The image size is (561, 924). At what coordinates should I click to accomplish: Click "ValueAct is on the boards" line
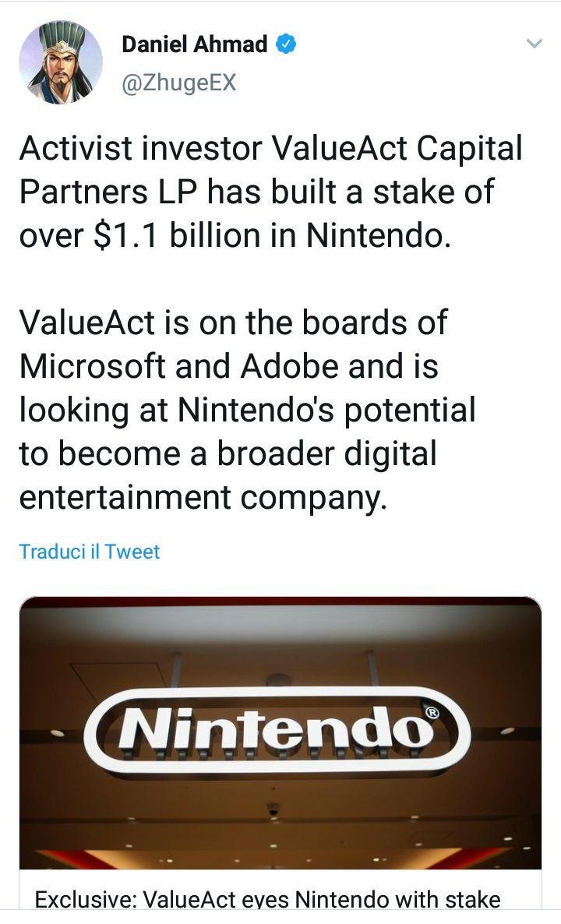point(232,323)
